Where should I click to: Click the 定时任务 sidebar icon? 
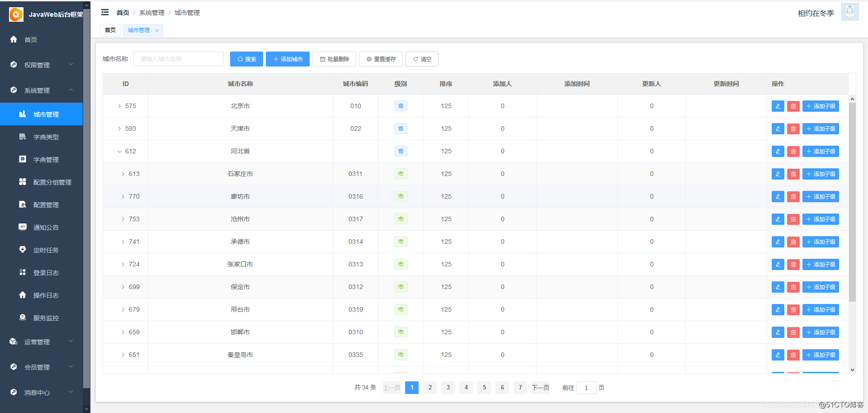[x=23, y=250]
